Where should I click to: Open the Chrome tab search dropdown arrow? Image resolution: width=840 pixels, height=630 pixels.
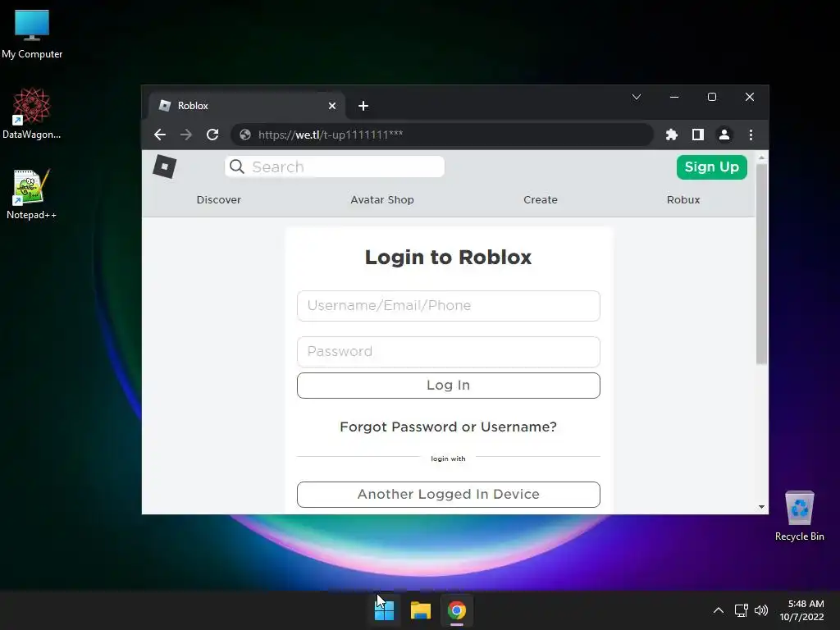[x=637, y=97]
